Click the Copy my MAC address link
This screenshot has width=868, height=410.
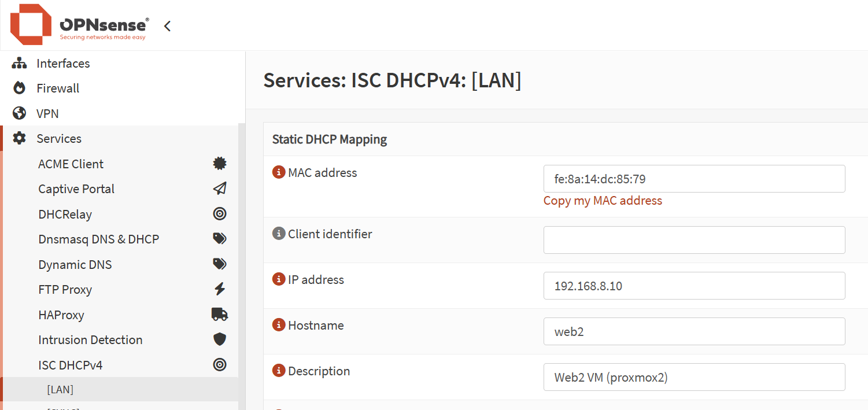click(x=603, y=201)
